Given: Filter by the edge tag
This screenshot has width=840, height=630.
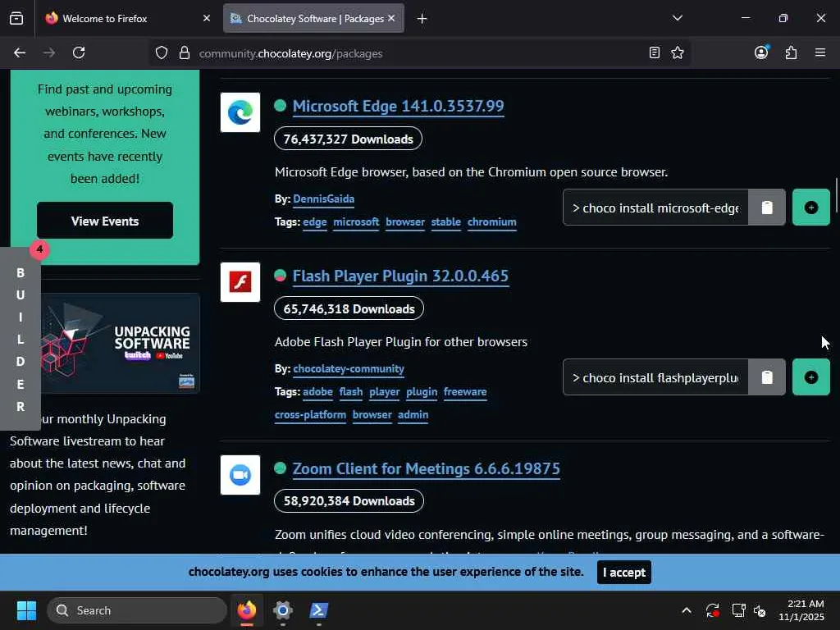Looking at the screenshot, I should (314, 221).
